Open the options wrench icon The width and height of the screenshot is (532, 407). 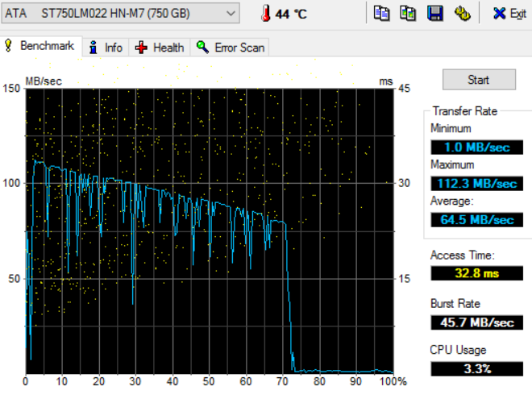click(462, 13)
